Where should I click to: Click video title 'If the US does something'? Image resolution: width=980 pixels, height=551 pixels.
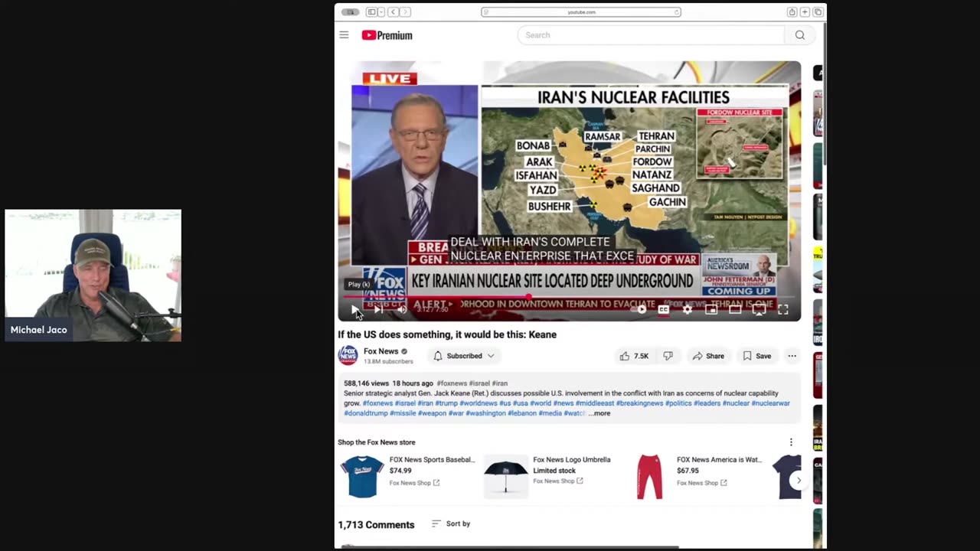pyautogui.click(x=447, y=334)
